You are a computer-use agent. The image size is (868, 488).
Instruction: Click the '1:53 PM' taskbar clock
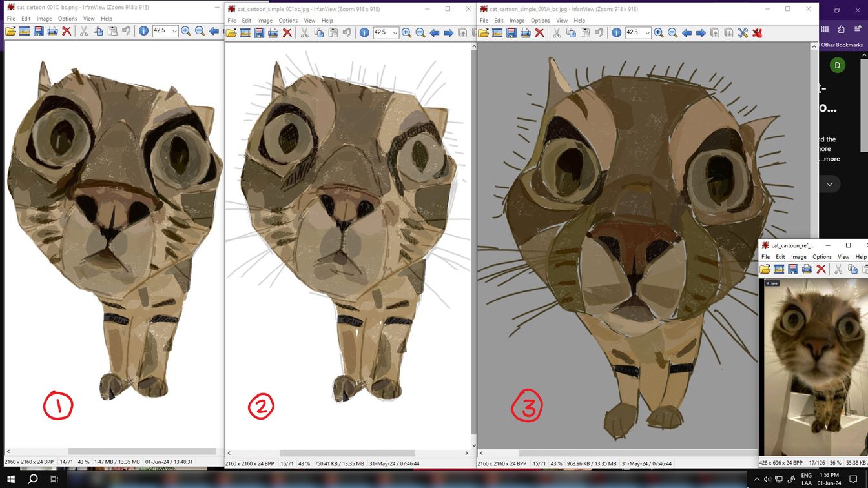click(829, 476)
